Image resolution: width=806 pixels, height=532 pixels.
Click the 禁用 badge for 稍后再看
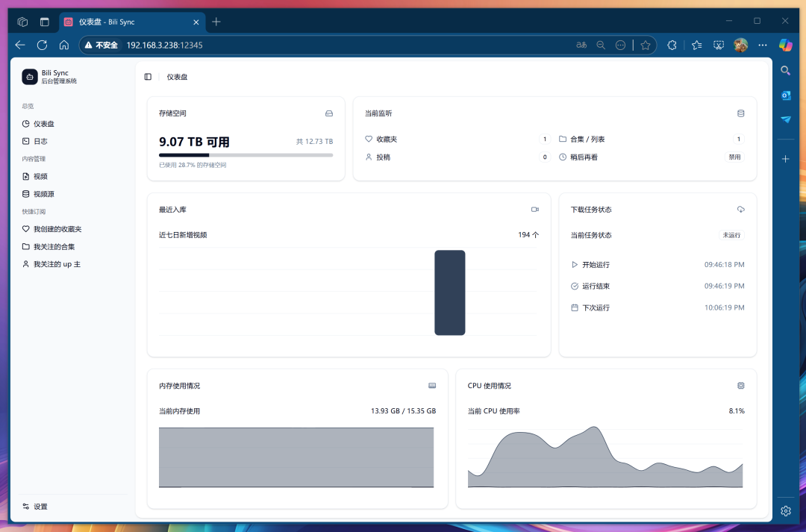pyautogui.click(x=734, y=157)
